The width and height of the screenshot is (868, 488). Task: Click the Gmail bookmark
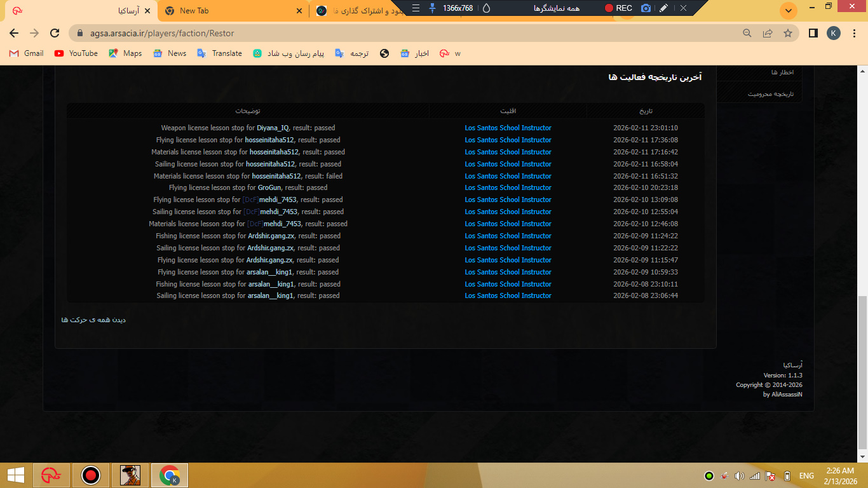[x=27, y=53]
